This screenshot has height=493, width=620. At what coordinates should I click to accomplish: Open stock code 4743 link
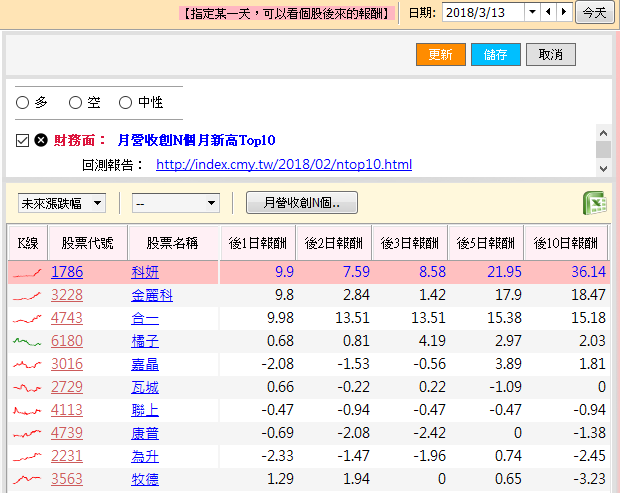[67, 318]
